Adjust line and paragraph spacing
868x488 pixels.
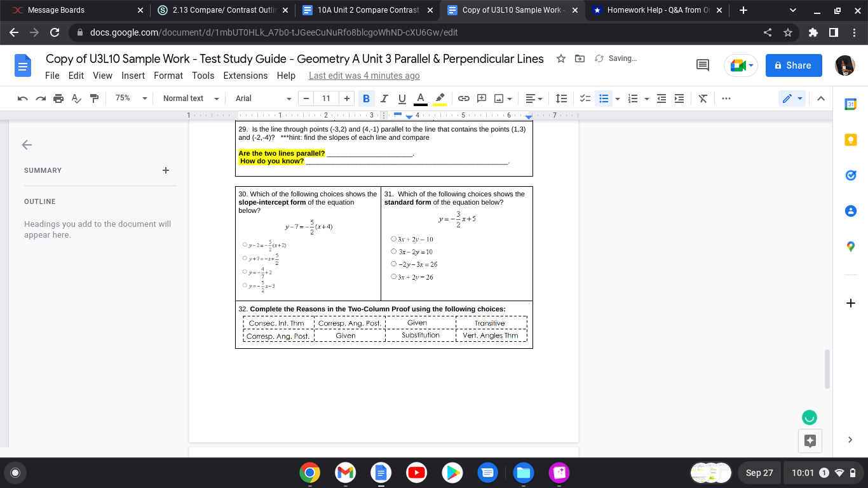click(561, 98)
